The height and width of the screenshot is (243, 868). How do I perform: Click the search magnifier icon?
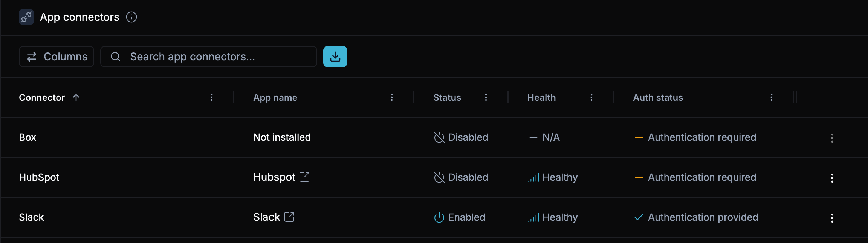tap(115, 57)
